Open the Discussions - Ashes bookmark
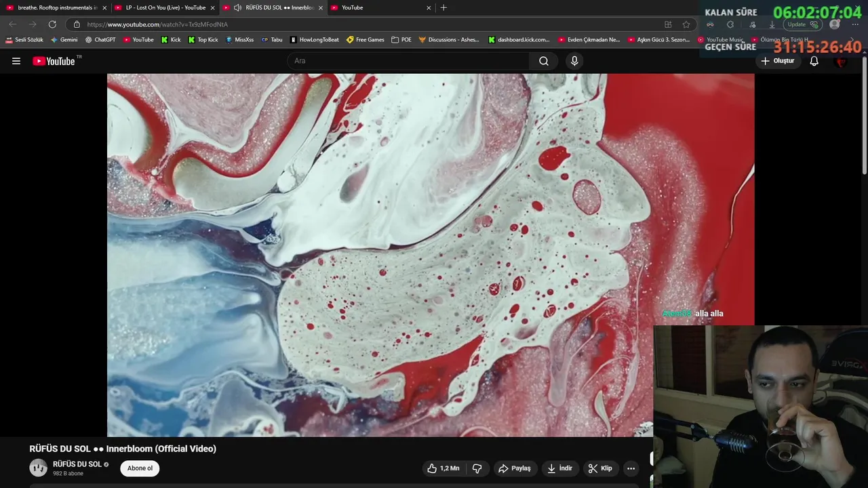868x488 pixels. point(449,40)
